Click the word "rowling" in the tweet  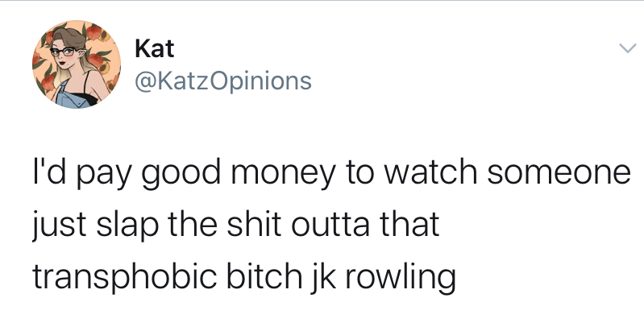400,278
